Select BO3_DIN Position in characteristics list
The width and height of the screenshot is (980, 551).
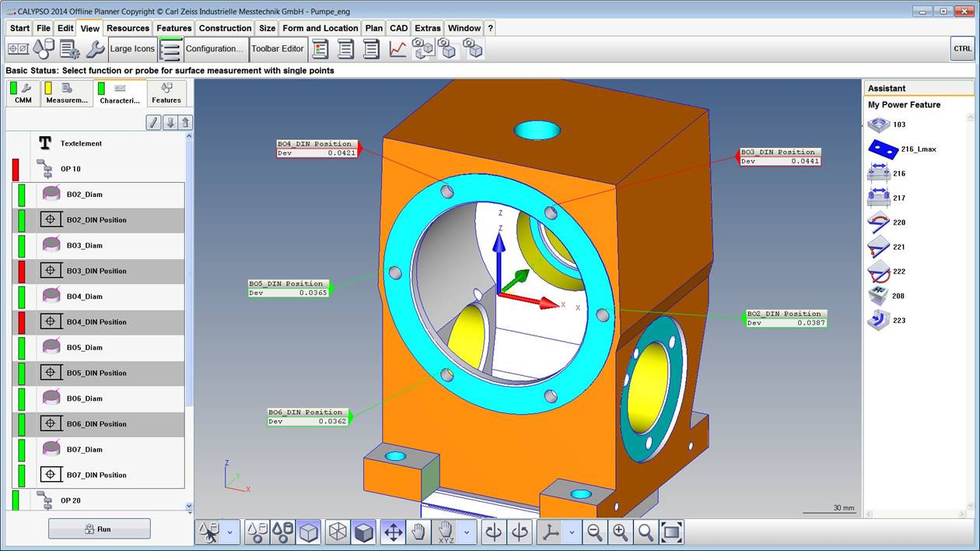(x=96, y=271)
